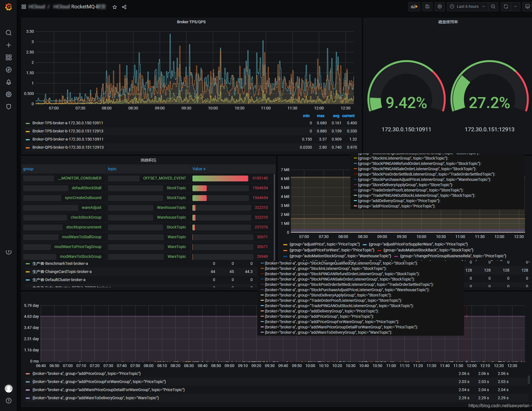Screen dimensions: 532x411
Task: Open the Server Admin shield icon
Action: pos(9,107)
